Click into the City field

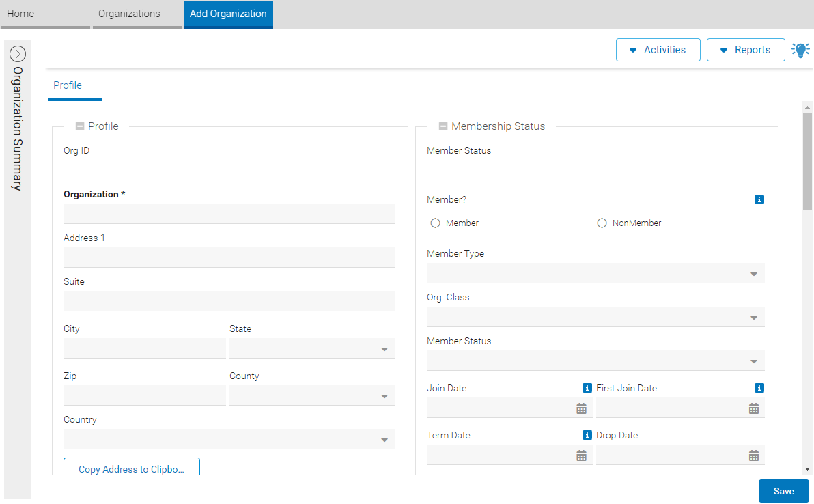(144, 348)
